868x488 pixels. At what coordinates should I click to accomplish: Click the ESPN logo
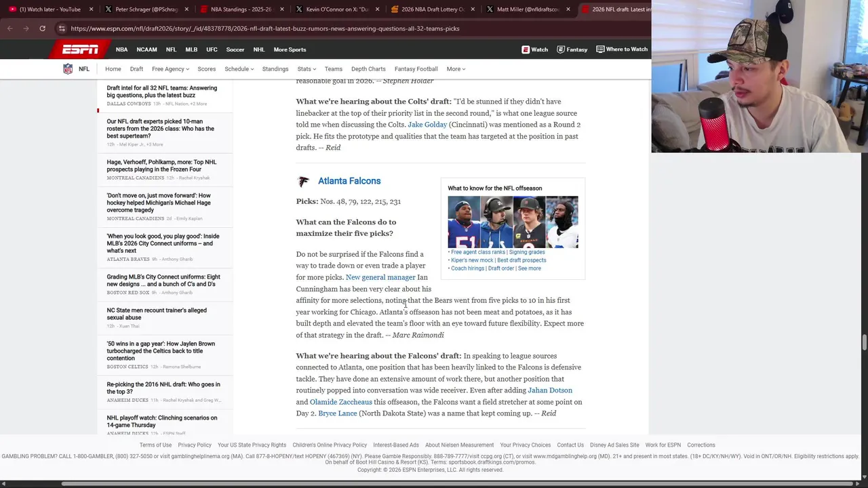point(80,49)
